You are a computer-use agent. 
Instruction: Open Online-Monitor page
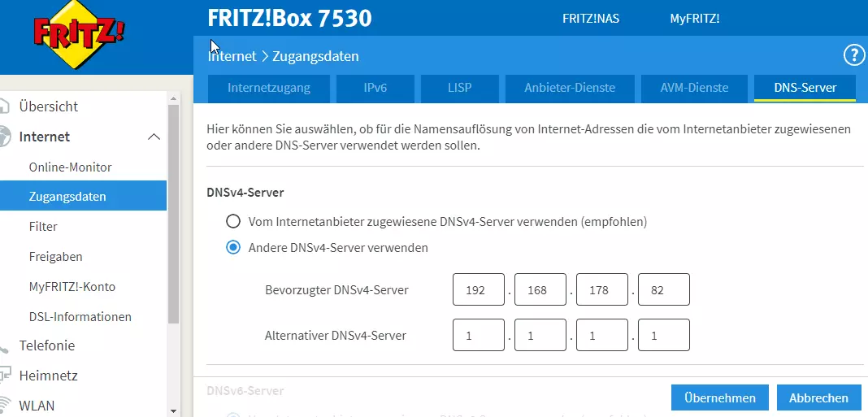(x=71, y=167)
